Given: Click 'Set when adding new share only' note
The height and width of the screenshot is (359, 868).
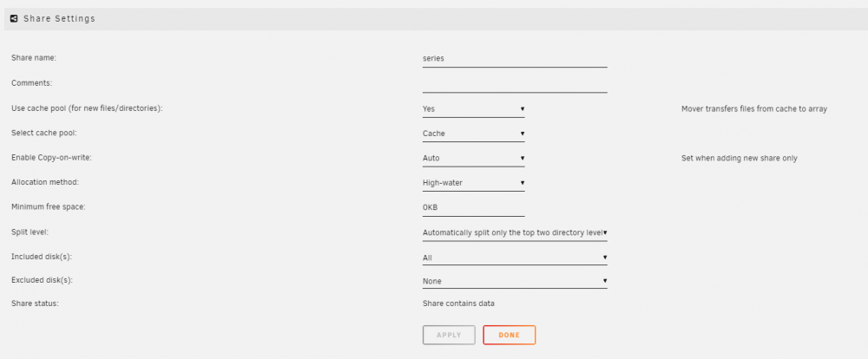Looking at the screenshot, I should point(739,158).
